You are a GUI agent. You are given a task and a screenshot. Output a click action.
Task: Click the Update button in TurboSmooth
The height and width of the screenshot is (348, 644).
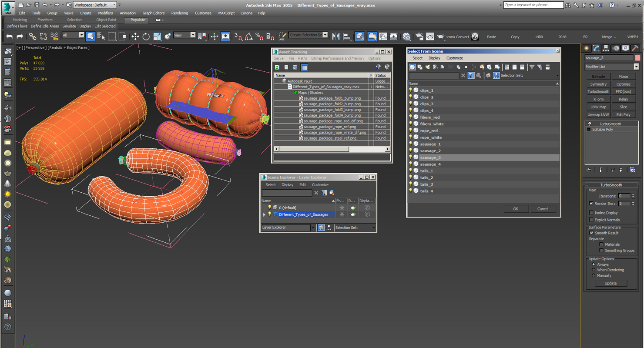(610, 283)
